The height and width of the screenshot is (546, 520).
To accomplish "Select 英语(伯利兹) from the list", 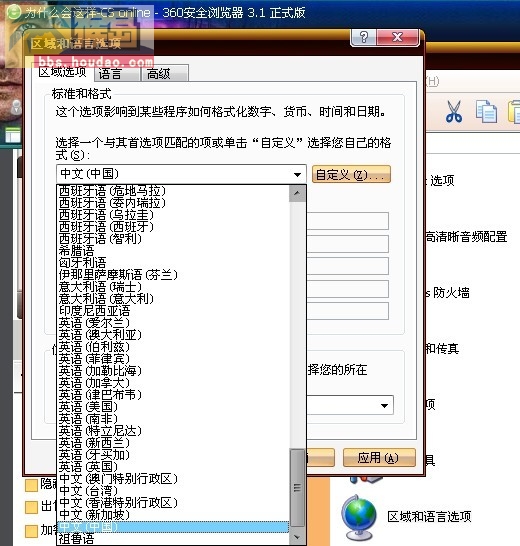I will pos(173,346).
